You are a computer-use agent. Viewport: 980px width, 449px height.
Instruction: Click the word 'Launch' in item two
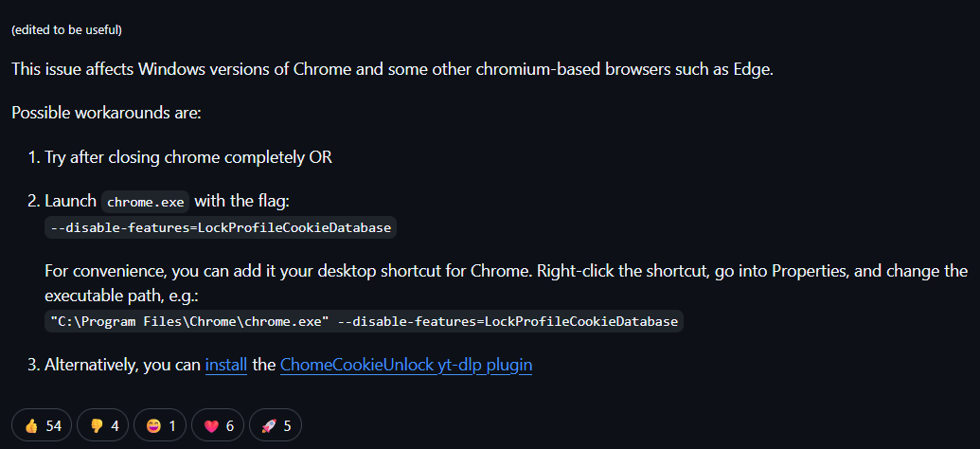click(x=70, y=201)
